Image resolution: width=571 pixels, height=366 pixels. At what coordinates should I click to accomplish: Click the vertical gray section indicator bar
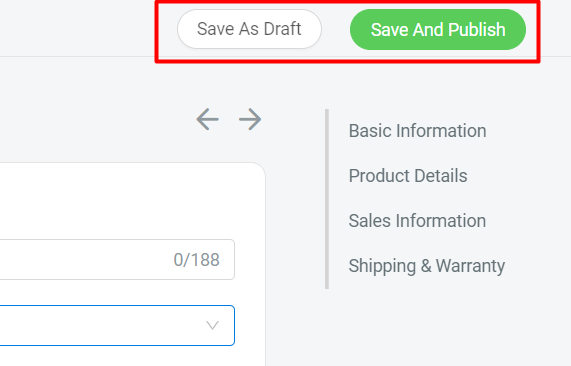pyautogui.click(x=327, y=199)
